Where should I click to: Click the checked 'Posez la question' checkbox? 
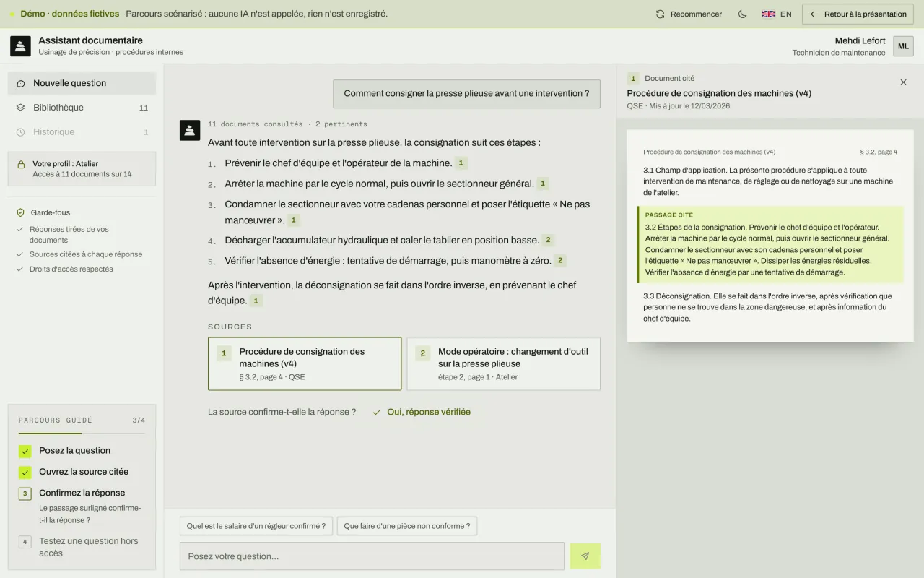[x=25, y=451]
